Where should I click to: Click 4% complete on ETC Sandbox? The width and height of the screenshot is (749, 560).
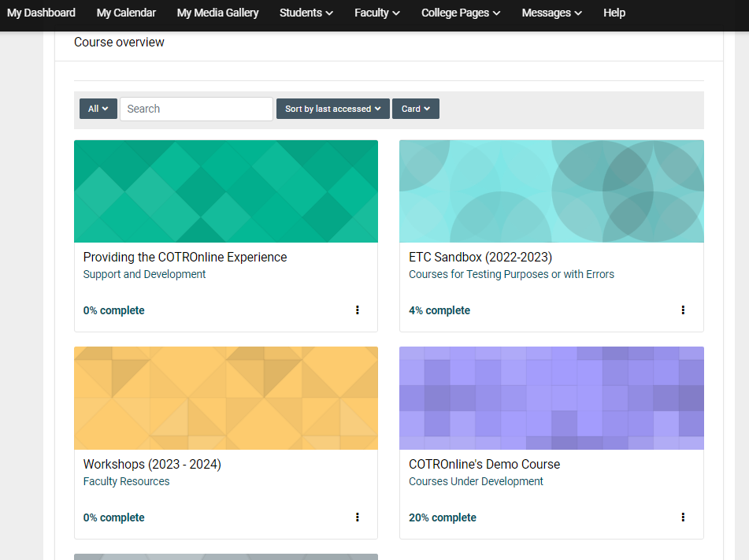tap(439, 310)
